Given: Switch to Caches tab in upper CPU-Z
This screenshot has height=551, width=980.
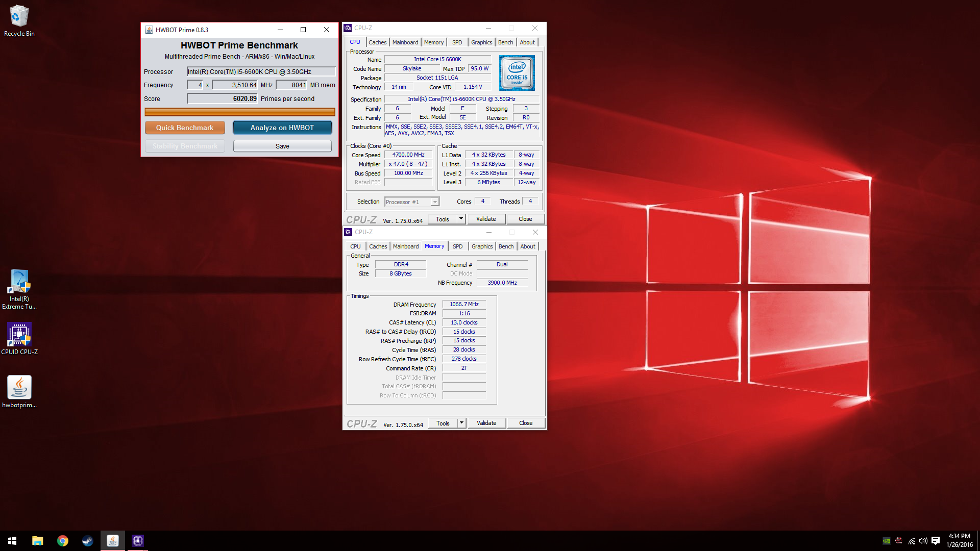Looking at the screenshot, I should pos(377,42).
